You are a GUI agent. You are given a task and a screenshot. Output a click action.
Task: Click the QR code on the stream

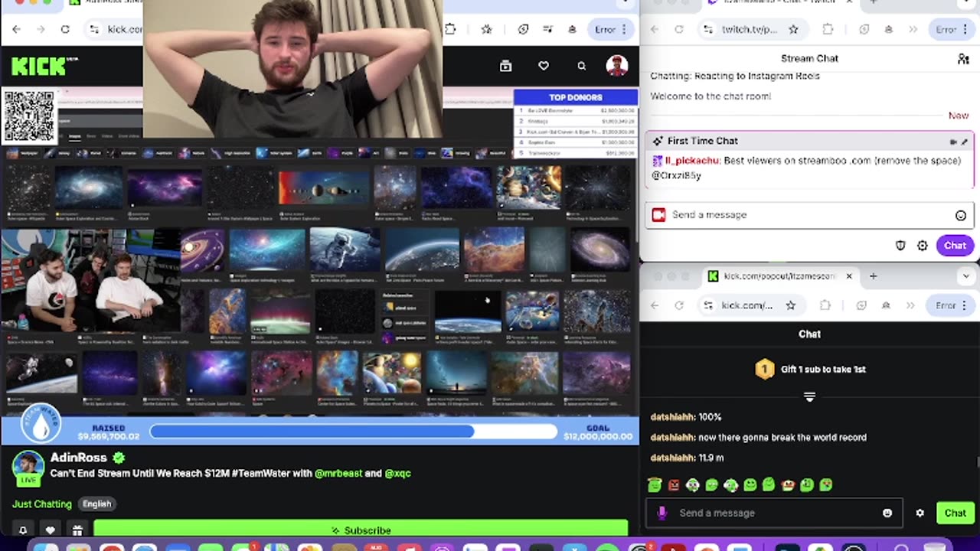coord(29,116)
